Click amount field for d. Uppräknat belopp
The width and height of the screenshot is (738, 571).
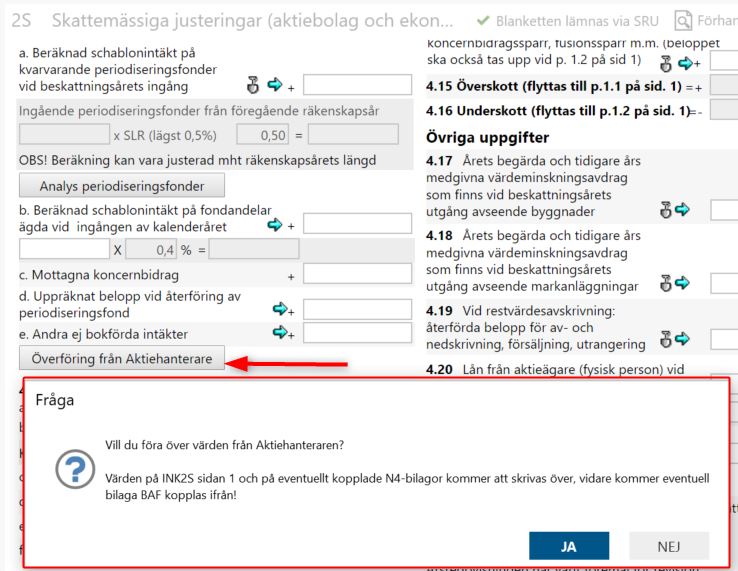click(x=357, y=309)
